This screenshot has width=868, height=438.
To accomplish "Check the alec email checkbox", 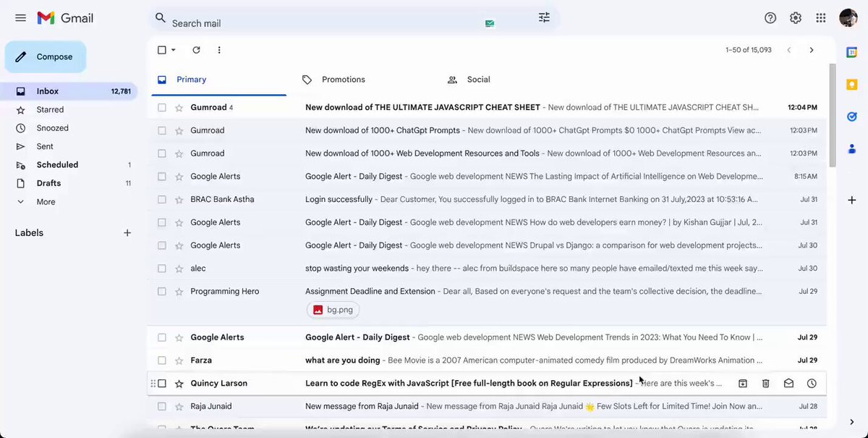I will (x=162, y=269).
